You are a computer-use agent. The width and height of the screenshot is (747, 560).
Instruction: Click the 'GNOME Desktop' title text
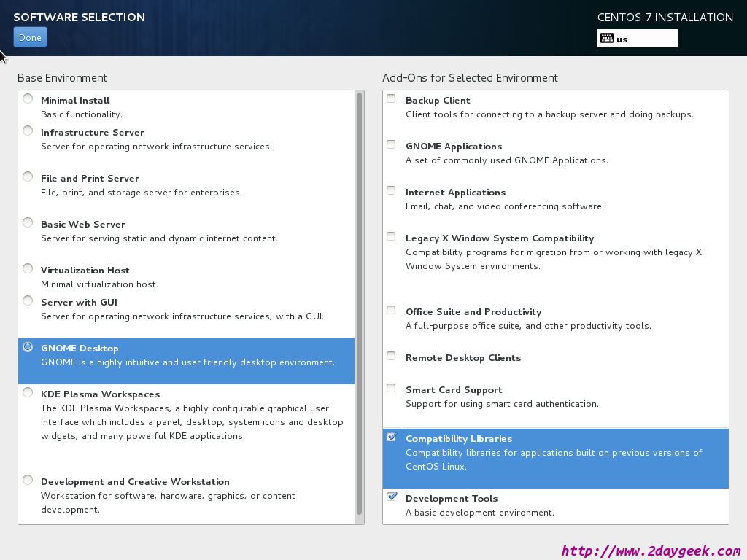[x=80, y=349]
